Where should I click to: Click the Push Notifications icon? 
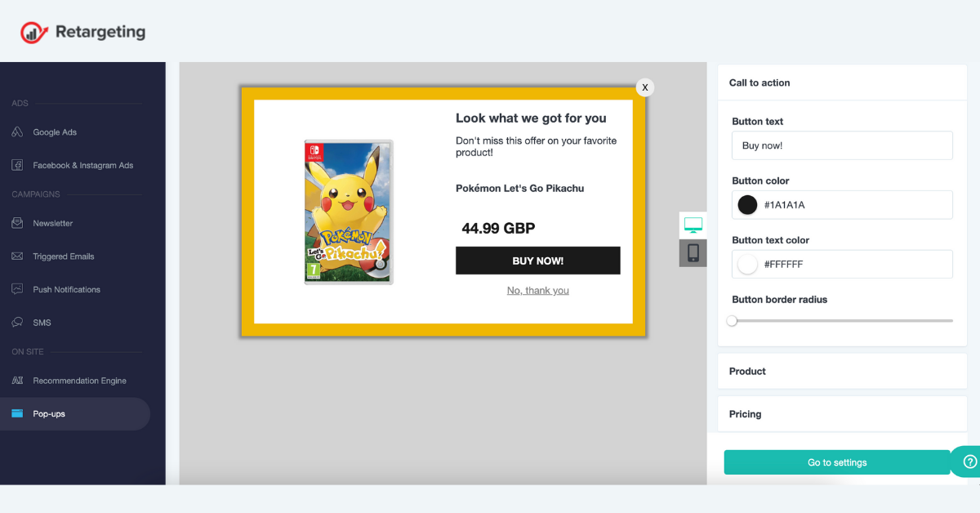pyautogui.click(x=17, y=289)
